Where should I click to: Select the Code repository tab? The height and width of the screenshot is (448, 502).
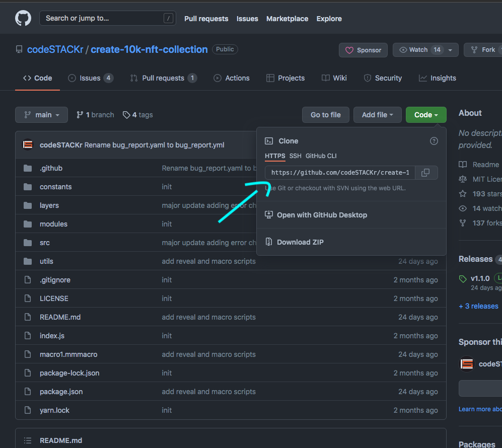tap(37, 78)
